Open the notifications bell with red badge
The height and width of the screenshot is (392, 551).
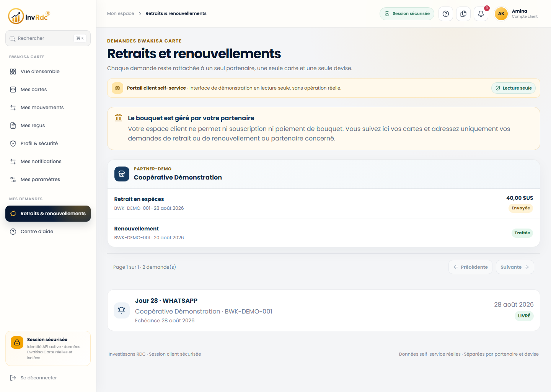click(481, 14)
